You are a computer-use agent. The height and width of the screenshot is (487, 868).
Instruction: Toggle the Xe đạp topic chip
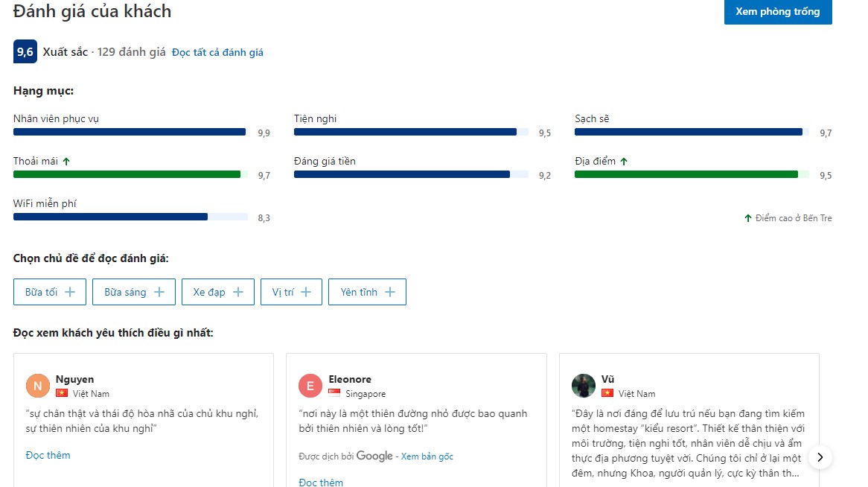pos(218,292)
